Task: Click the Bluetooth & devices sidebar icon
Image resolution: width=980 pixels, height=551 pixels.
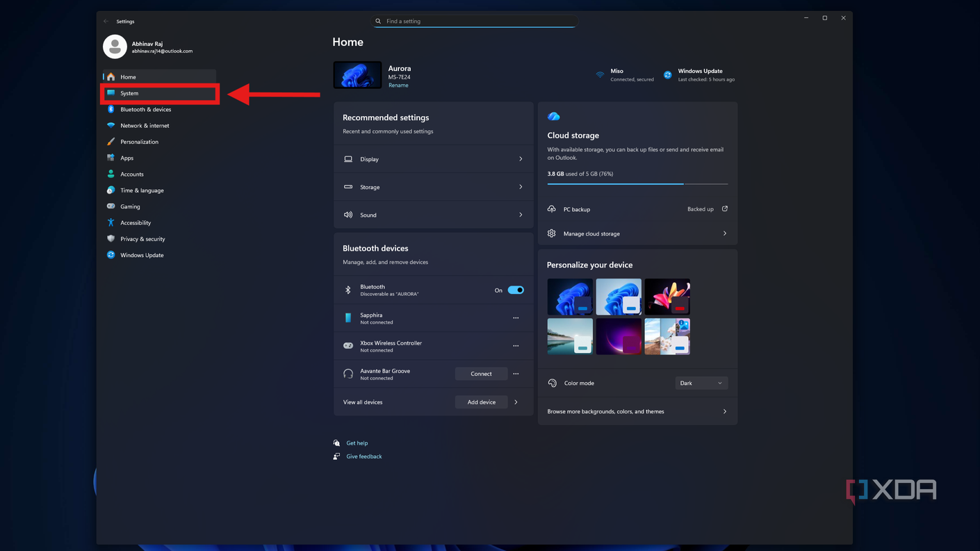Action: click(x=111, y=109)
